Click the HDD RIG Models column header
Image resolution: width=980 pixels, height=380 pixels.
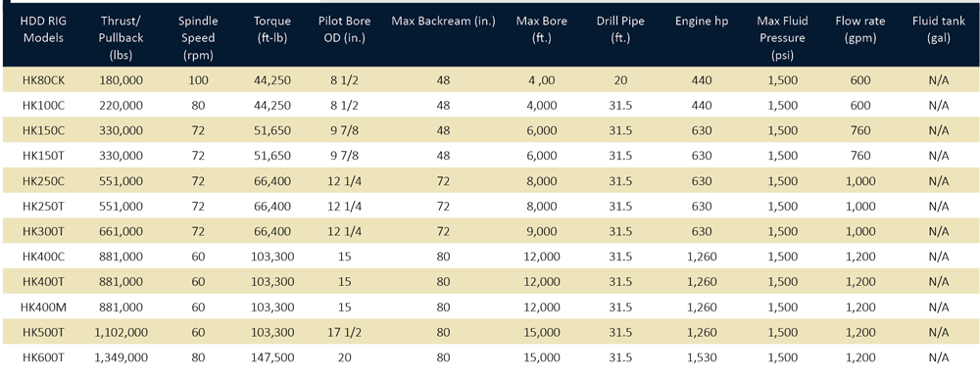tap(43, 29)
